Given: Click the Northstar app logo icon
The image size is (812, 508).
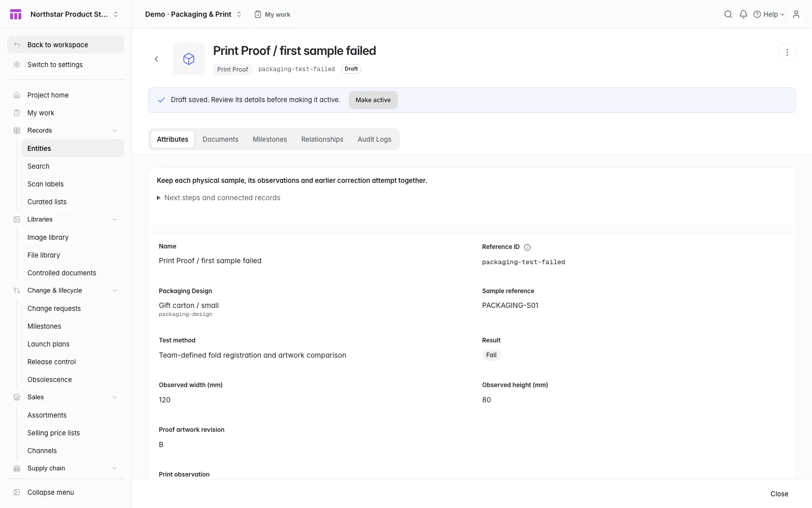Looking at the screenshot, I should pos(16,14).
